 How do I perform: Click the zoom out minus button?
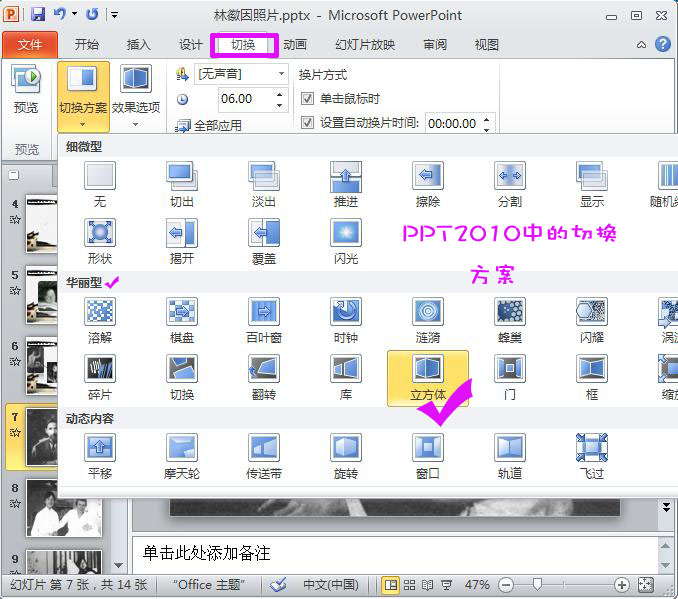coord(506,585)
